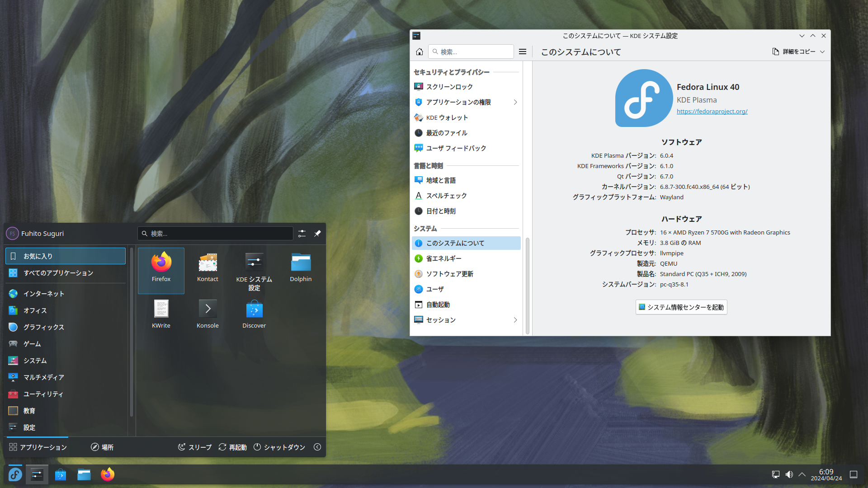Open Kontact application icon
Screen dimensions: 868x488
208,263
